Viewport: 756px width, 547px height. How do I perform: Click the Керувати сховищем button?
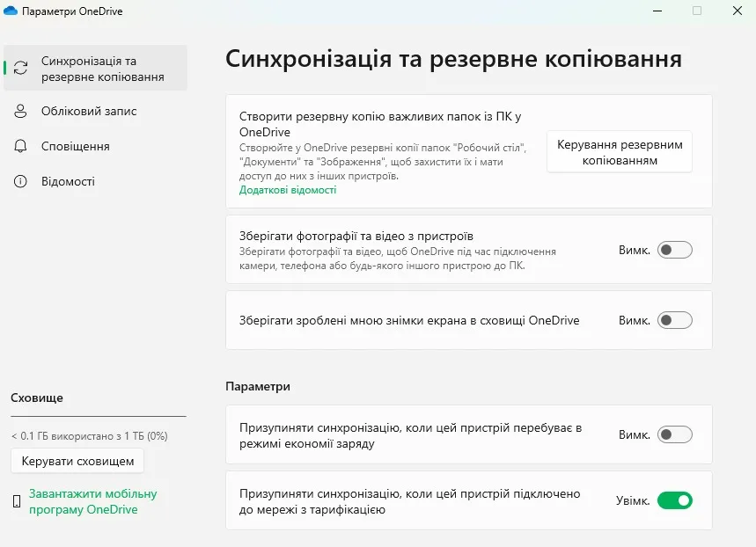(77, 460)
